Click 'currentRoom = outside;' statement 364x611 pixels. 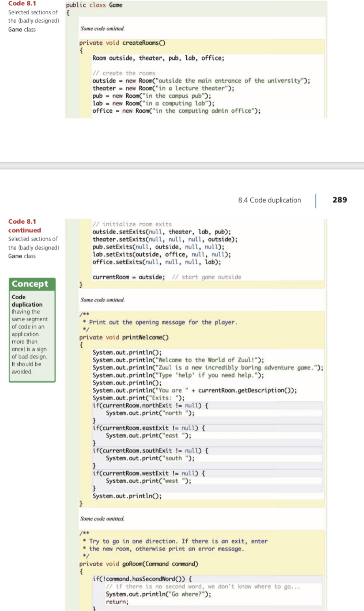point(129,277)
